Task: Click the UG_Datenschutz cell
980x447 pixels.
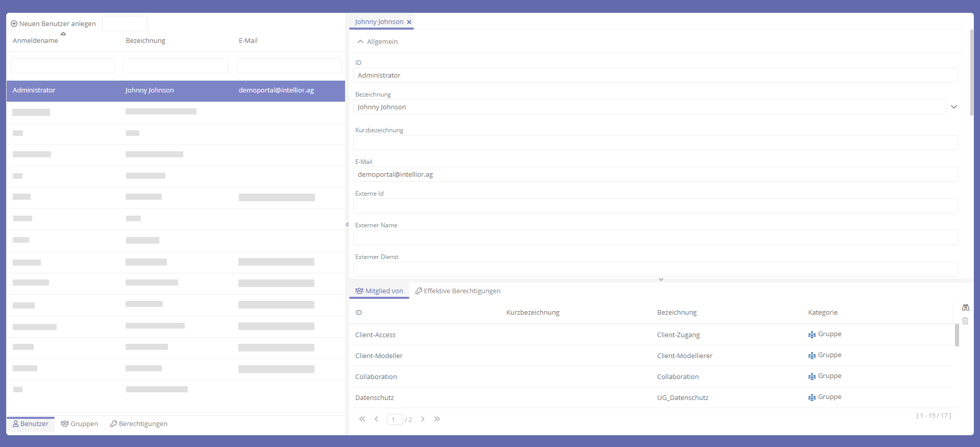Action: point(682,397)
